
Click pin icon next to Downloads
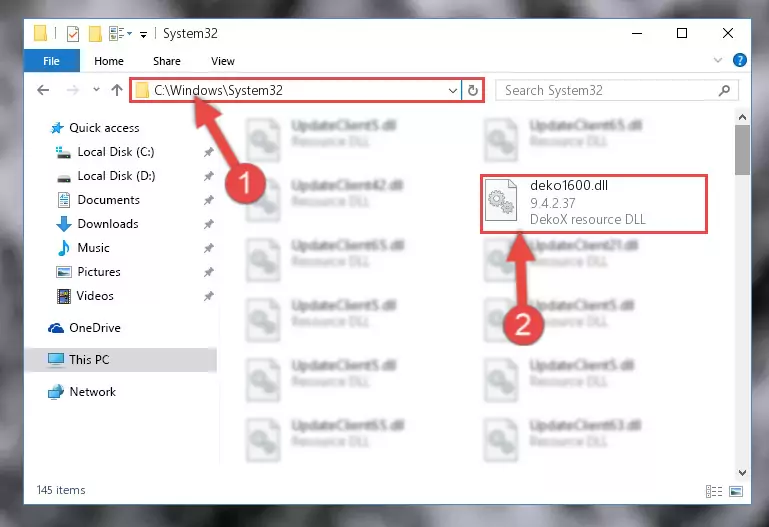tap(209, 224)
